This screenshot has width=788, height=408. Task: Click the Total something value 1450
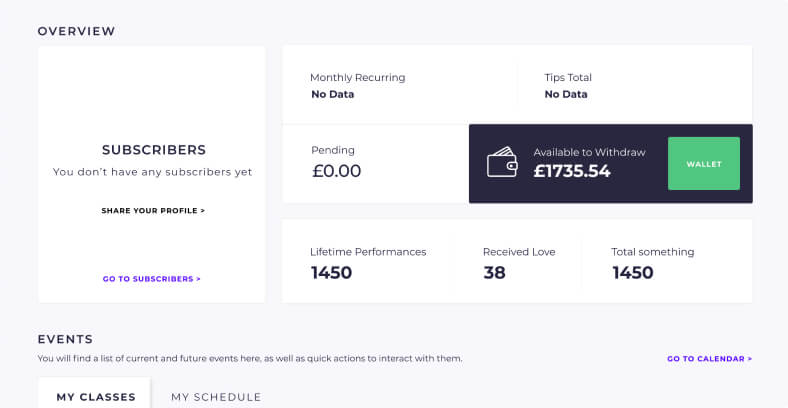[x=633, y=272]
